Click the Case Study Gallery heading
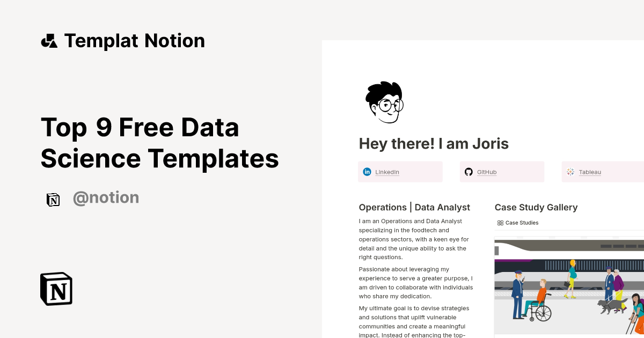 point(536,207)
